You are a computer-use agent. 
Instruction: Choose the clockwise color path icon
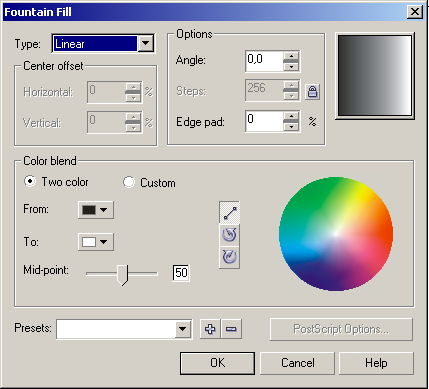pyautogui.click(x=229, y=257)
